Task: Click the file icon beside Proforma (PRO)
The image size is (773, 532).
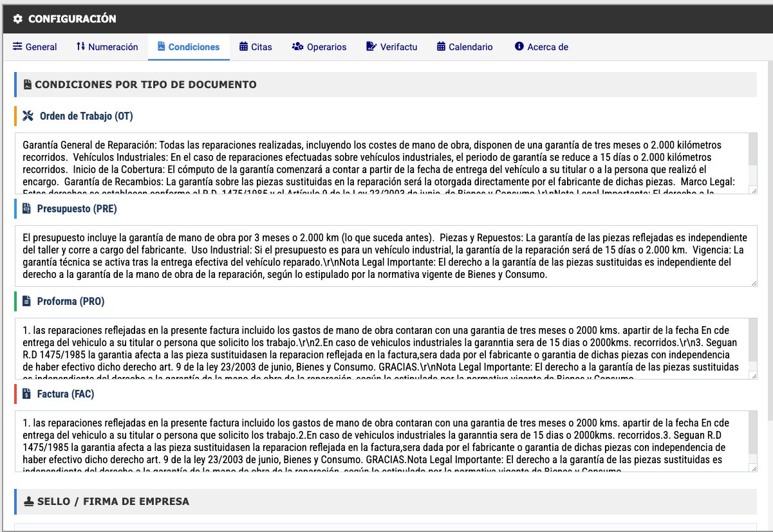Action: 26,301
